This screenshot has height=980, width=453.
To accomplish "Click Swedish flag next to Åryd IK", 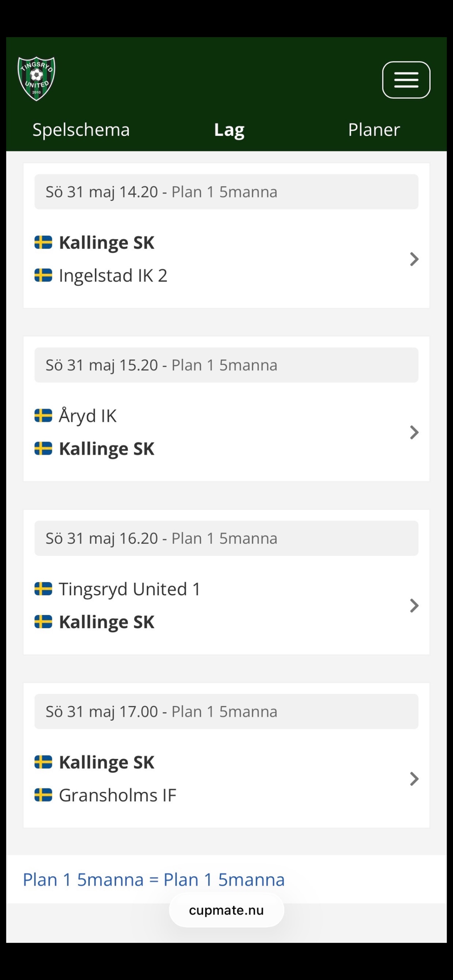I will click(x=44, y=415).
